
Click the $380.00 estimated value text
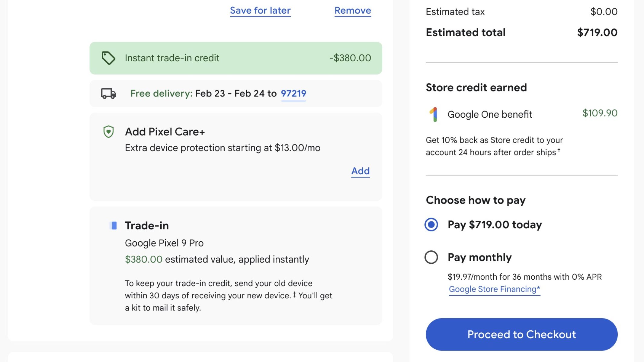(144, 259)
